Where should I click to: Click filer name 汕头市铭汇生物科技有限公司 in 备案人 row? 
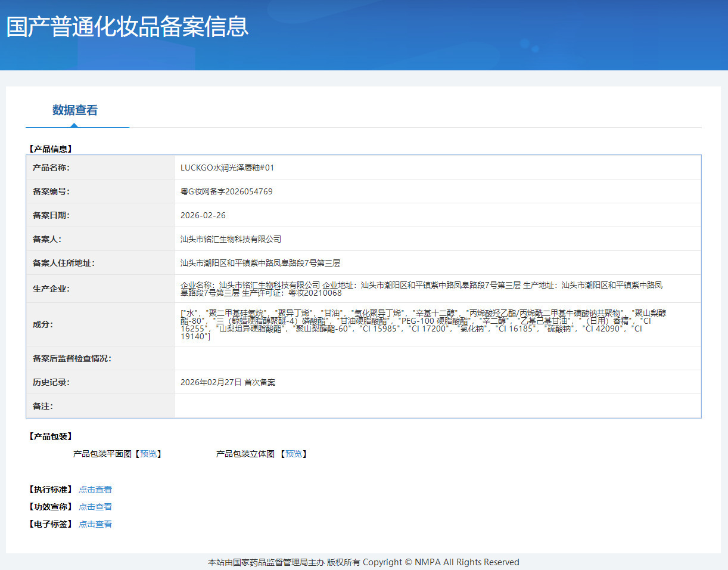[x=231, y=239]
